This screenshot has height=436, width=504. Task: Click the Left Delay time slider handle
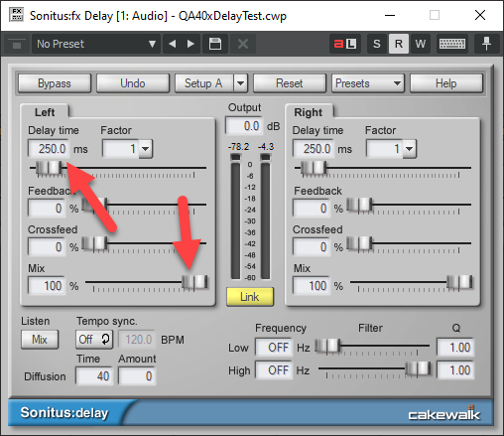click(x=49, y=168)
